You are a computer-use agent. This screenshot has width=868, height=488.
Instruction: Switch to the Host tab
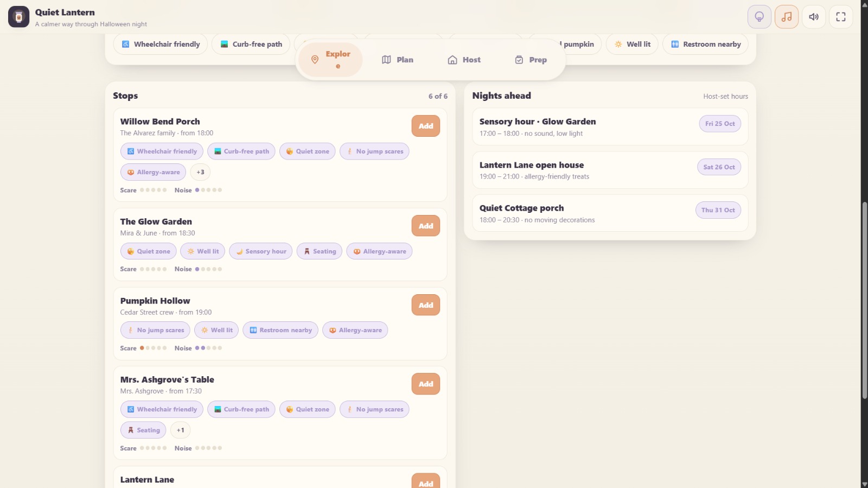[464, 60]
